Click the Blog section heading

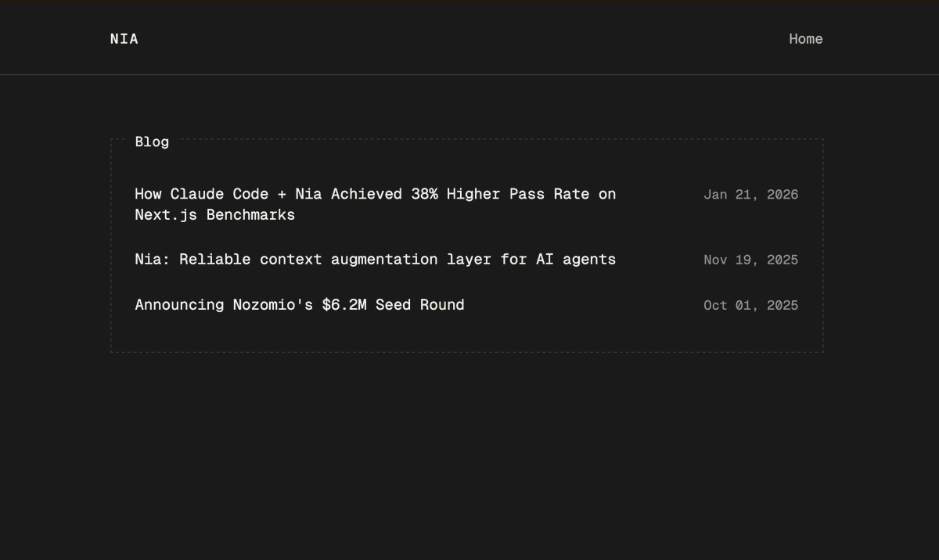pyautogui.click(x=152, y=142)
